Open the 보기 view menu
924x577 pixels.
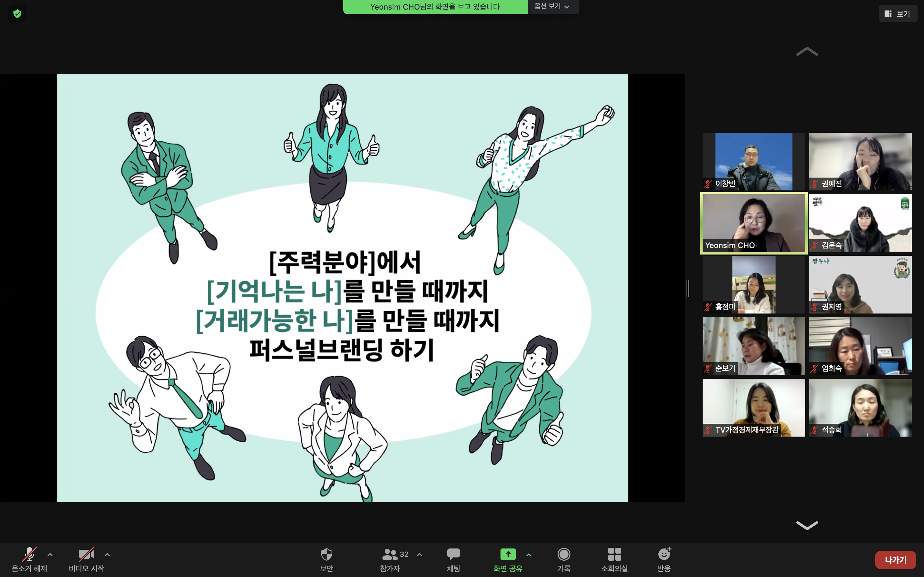pyautogui.click(x=898, y=14)
